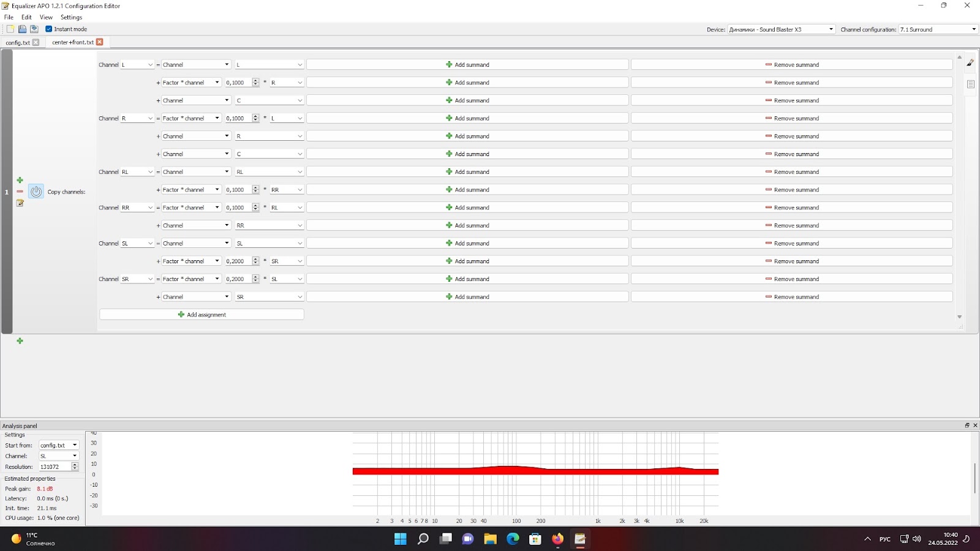980x551 pixels.
Task: Click the red minus to remove filter 1
Action: pos(20,192)
